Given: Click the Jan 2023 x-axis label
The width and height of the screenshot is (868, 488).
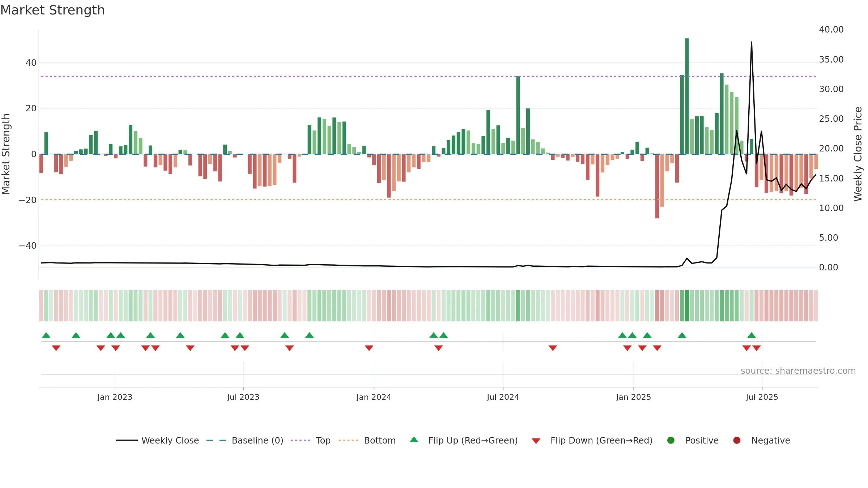Looking at the screenshot, I should (115, 397).
